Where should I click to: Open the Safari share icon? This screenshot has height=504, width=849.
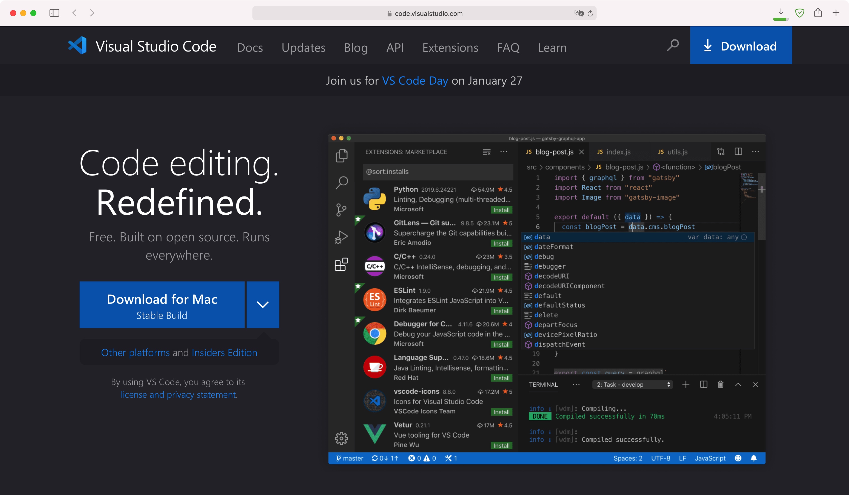coord(818,13)
